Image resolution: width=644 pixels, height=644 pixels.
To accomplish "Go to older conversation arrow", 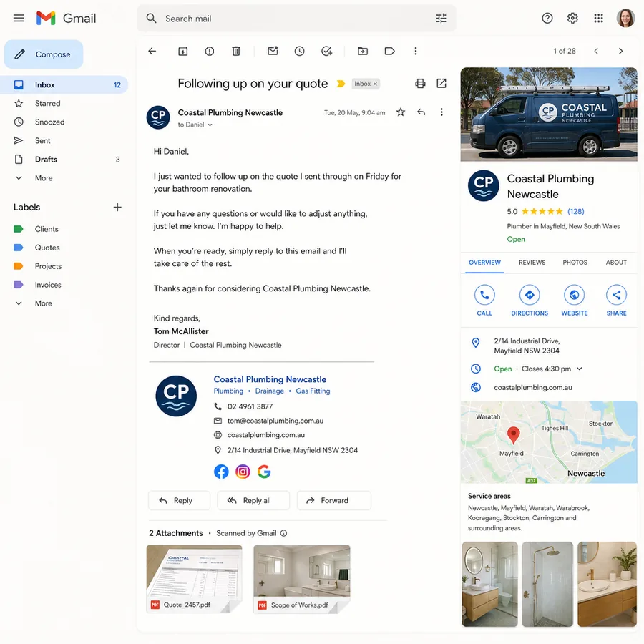I will click(620, 51).
